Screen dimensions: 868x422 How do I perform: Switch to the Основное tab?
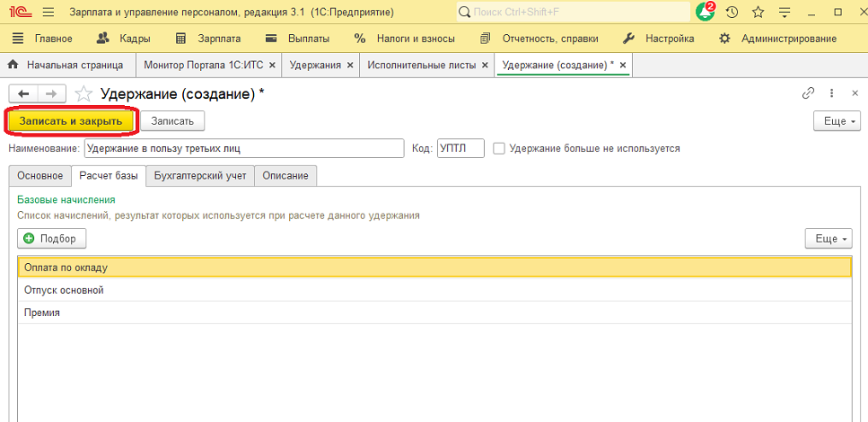40,176
